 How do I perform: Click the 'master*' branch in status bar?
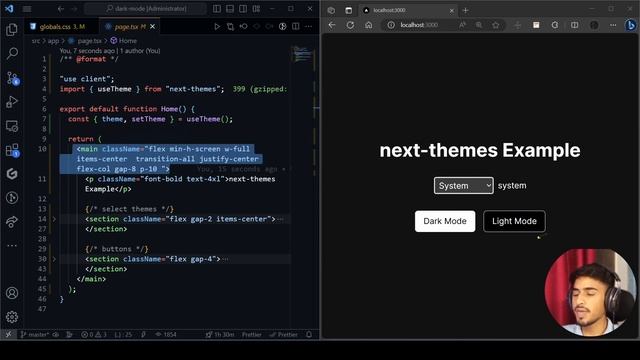35,335
